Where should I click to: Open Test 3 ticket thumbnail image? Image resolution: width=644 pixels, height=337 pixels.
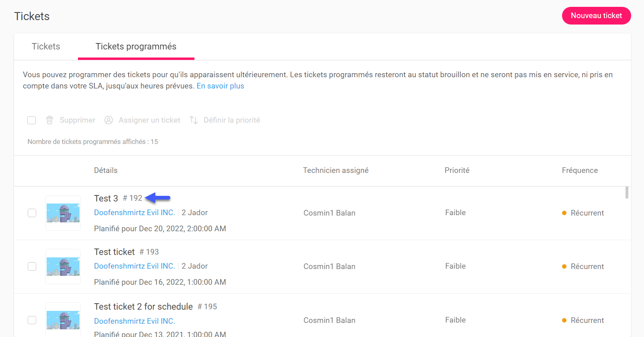[63, 213]
